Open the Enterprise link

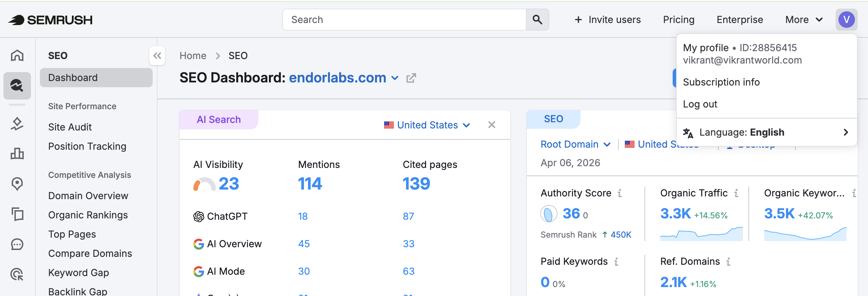tap(740, 20)
